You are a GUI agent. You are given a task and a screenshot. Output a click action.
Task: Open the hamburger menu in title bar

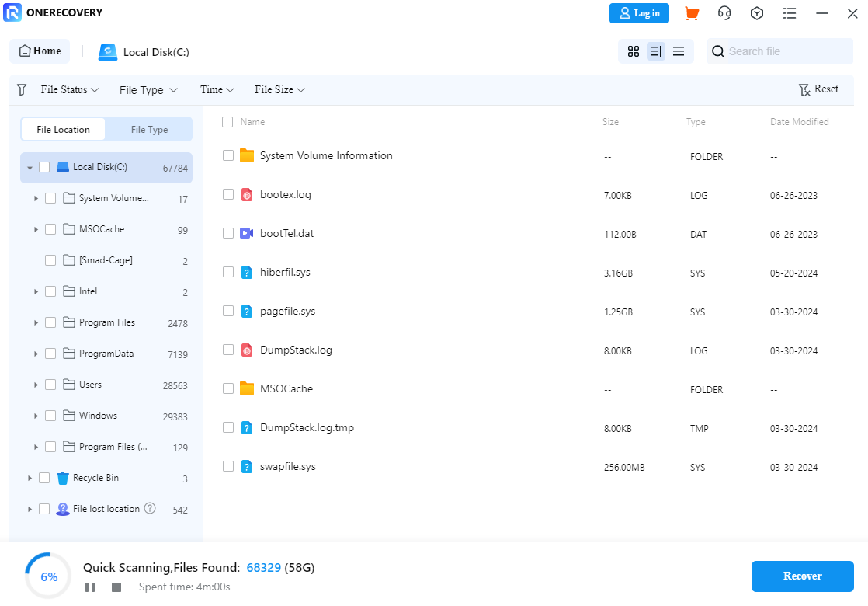[790, 13]
